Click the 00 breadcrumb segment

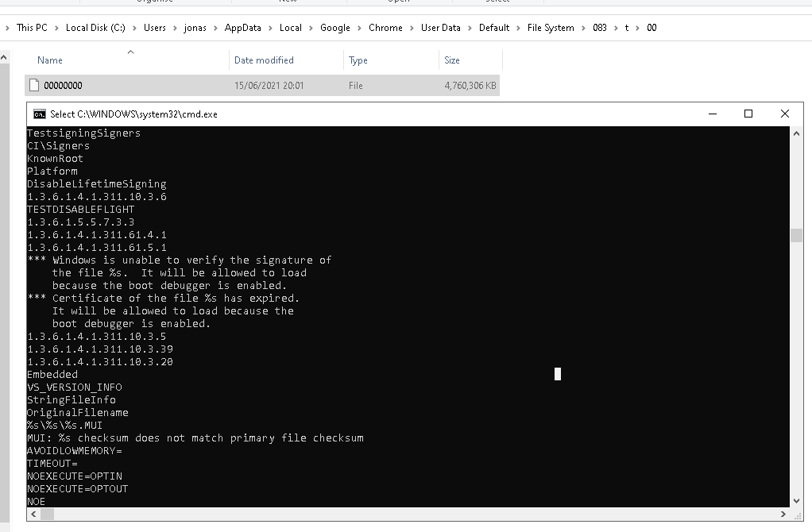652,28
